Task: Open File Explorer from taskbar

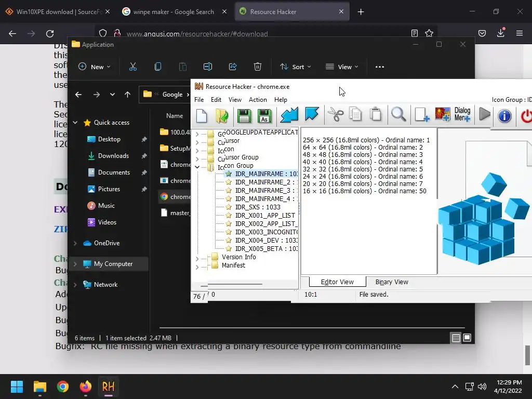Action: [x=39, y=387]
